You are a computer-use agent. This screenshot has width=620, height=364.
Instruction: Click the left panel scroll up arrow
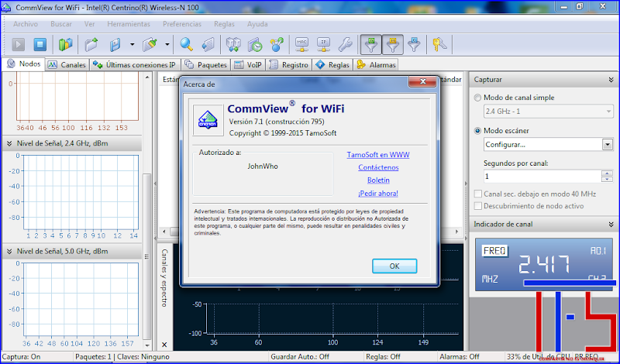146,77
